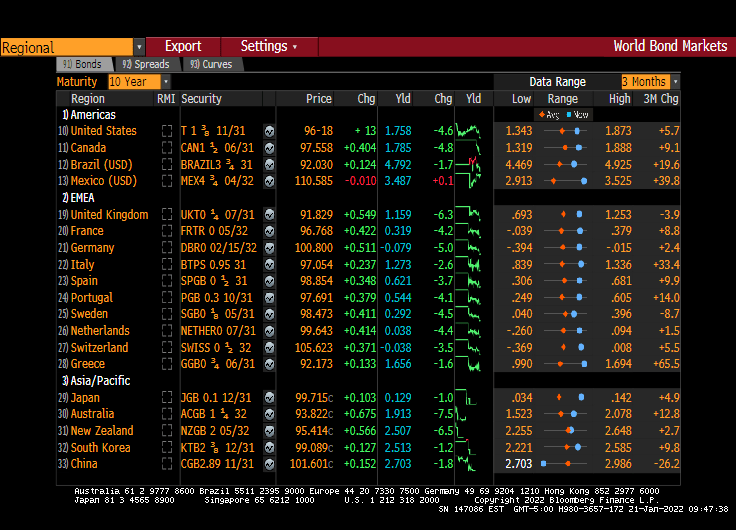Viewport: 736px width, 530px height.
Task: Click the Export button
Action: coord(183,46)
